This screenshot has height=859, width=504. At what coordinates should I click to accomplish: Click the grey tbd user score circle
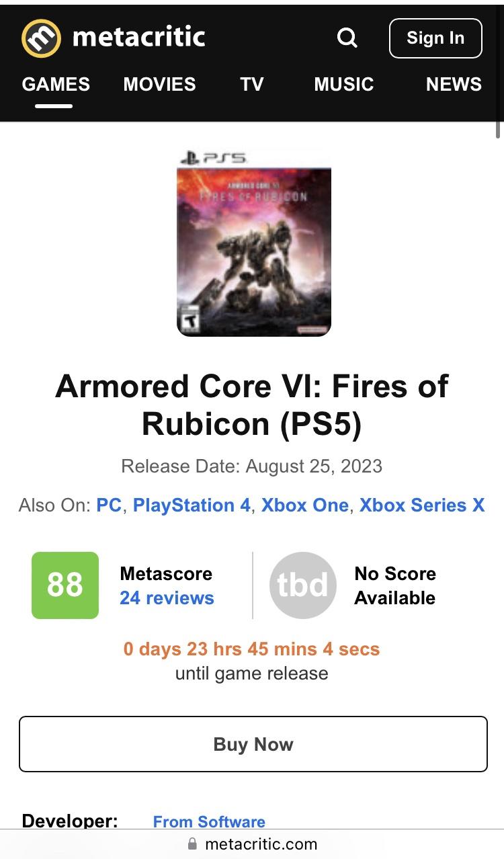pos(302,585)
